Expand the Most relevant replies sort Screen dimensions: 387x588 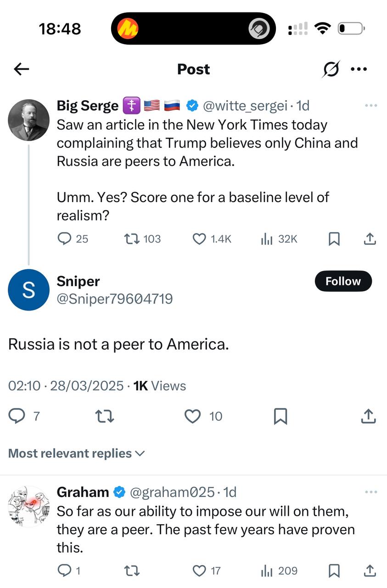click(x=77, y=453)
